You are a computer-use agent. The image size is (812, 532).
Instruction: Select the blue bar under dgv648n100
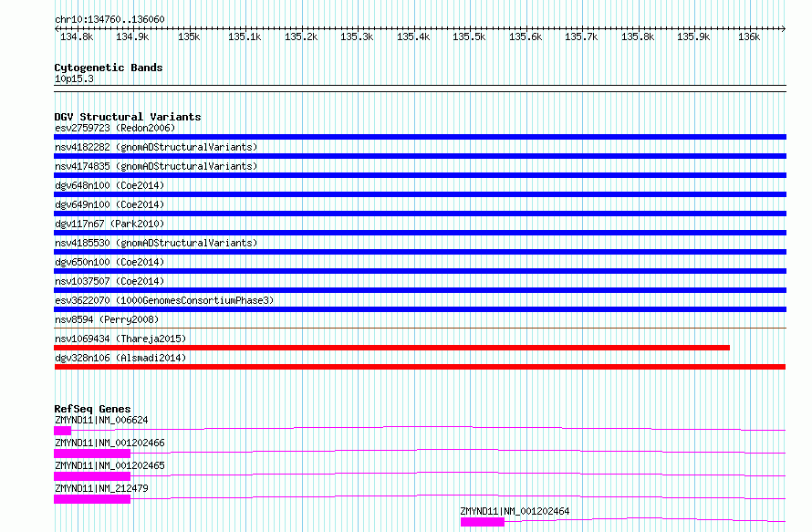[x=420, y=194]
